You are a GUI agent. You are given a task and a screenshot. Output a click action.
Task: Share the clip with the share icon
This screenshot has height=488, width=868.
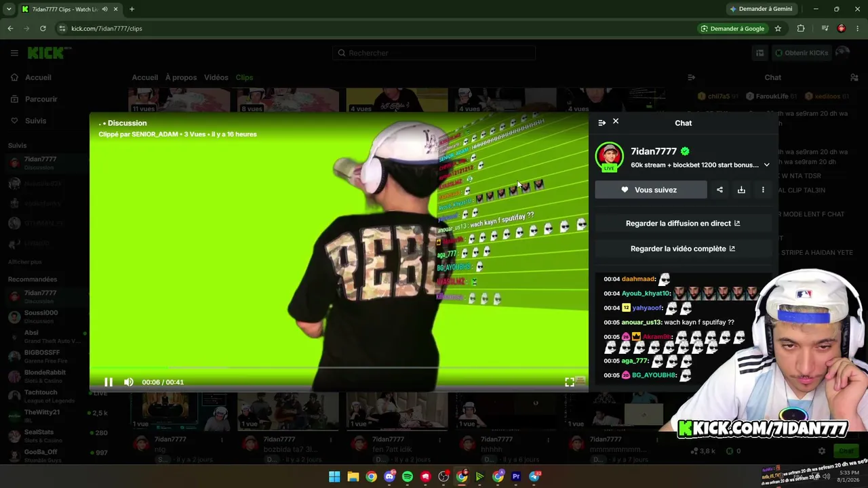(719, 190)
